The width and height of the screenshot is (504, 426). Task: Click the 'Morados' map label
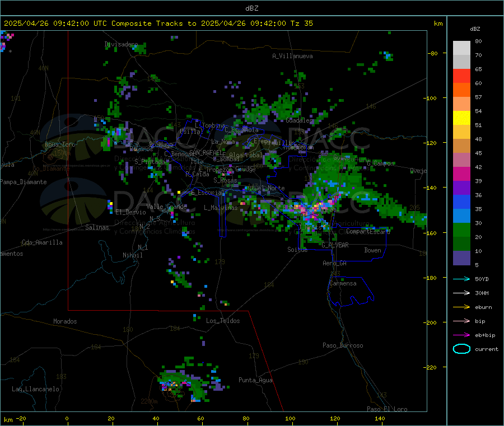click(65, 321)
